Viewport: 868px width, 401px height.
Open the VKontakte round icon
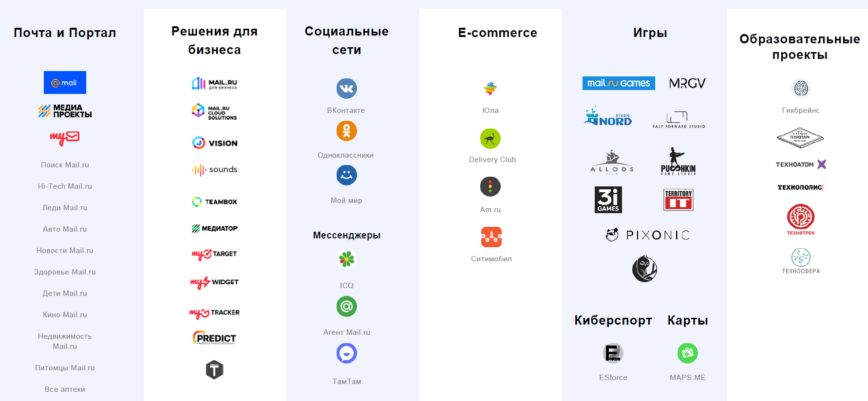click(x=346, y=89)
